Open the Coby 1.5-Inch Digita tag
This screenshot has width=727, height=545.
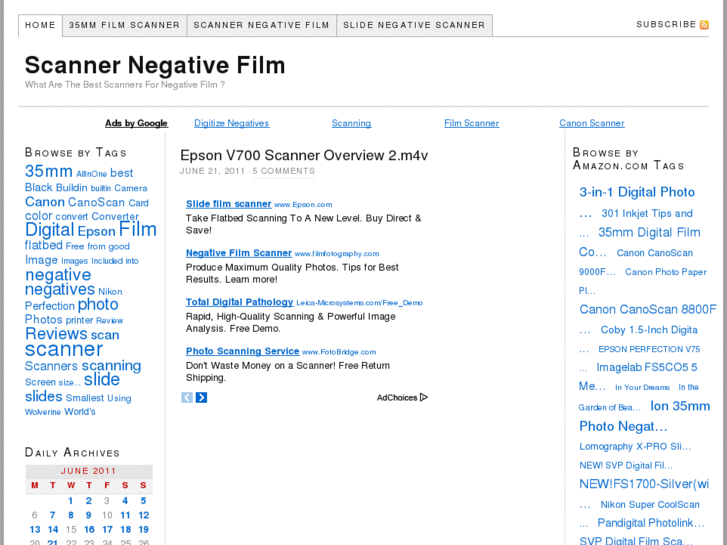[649, 330]
